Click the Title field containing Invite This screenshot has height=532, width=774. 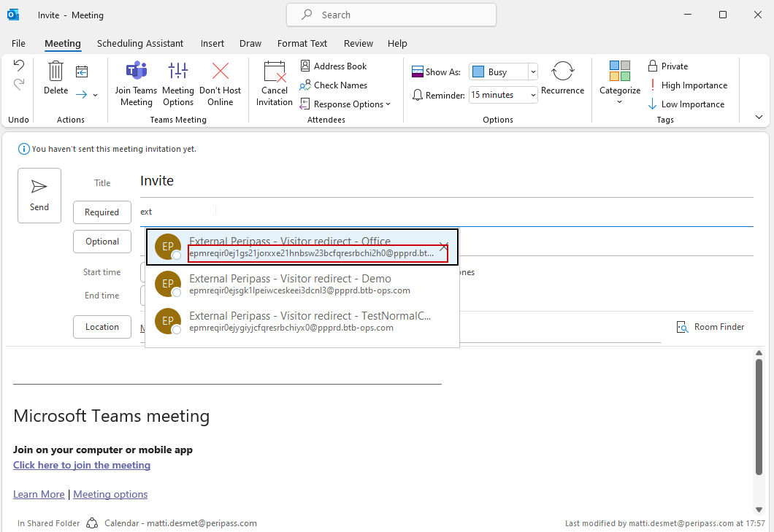pos(447,181)
